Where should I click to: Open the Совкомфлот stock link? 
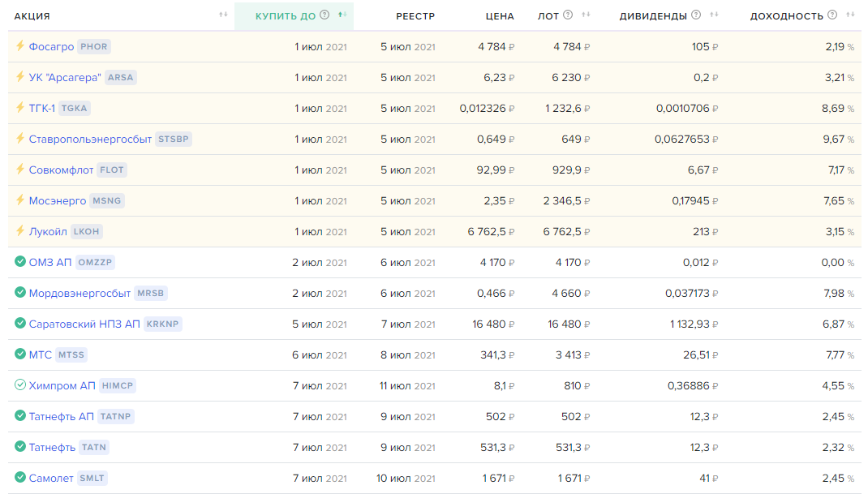click(x=61, y=170)
